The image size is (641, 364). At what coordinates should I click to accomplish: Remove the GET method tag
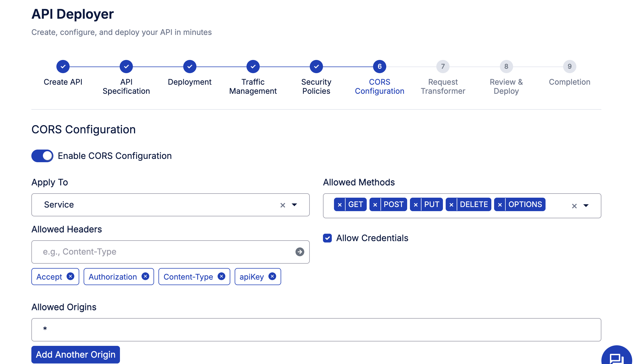(x=340, y=205)
